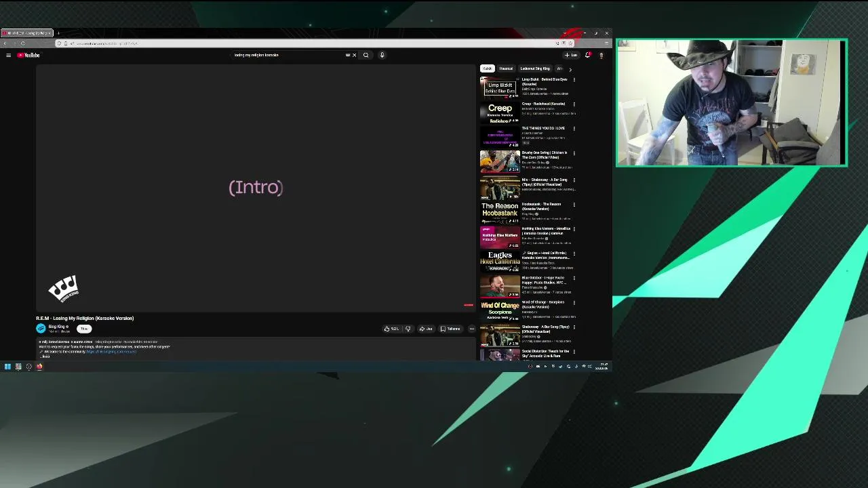Open the Create (+ Luo) button
Image resolution: width=868 pixels, height=488 pixels.
pyautogui.click(x=571, y=55)
